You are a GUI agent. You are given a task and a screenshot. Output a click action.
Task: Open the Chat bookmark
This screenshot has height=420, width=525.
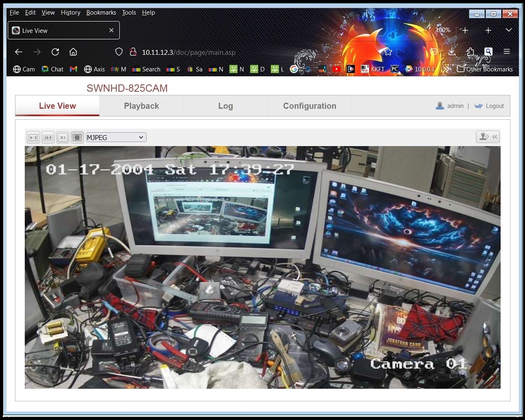click(x=52, y=69)
